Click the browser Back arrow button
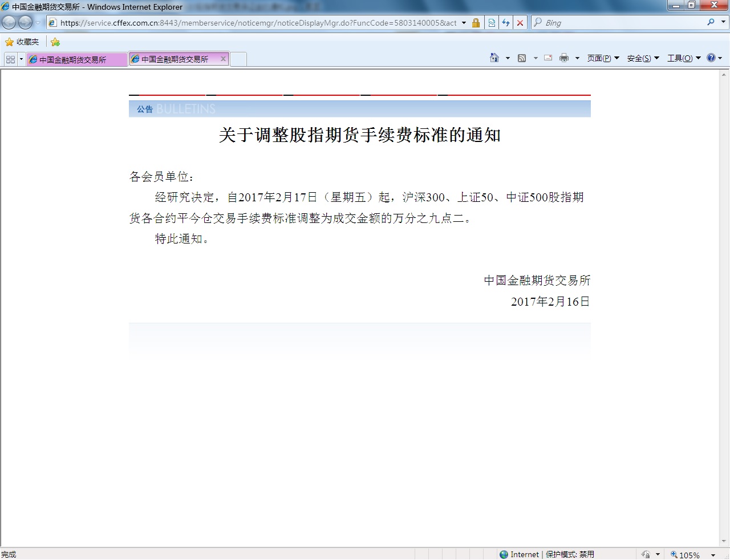Viewport: 730px width, 560px height. [9, 22]
